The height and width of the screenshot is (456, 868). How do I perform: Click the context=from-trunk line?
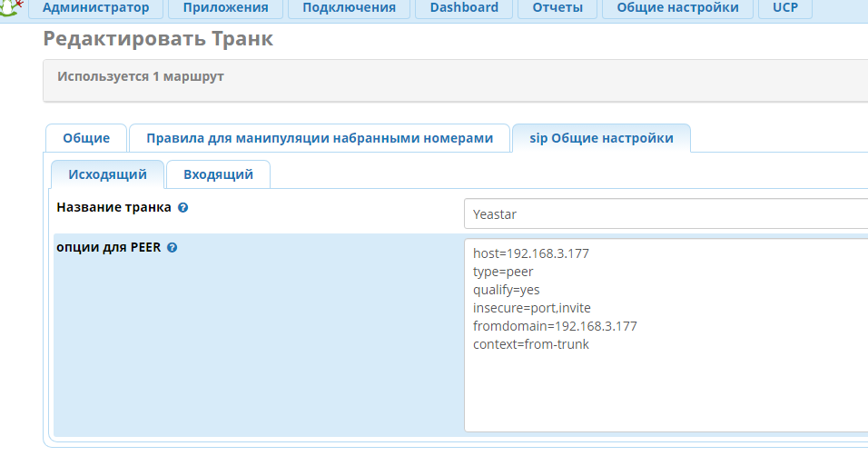pyautogui.click(x=531, y=344)
